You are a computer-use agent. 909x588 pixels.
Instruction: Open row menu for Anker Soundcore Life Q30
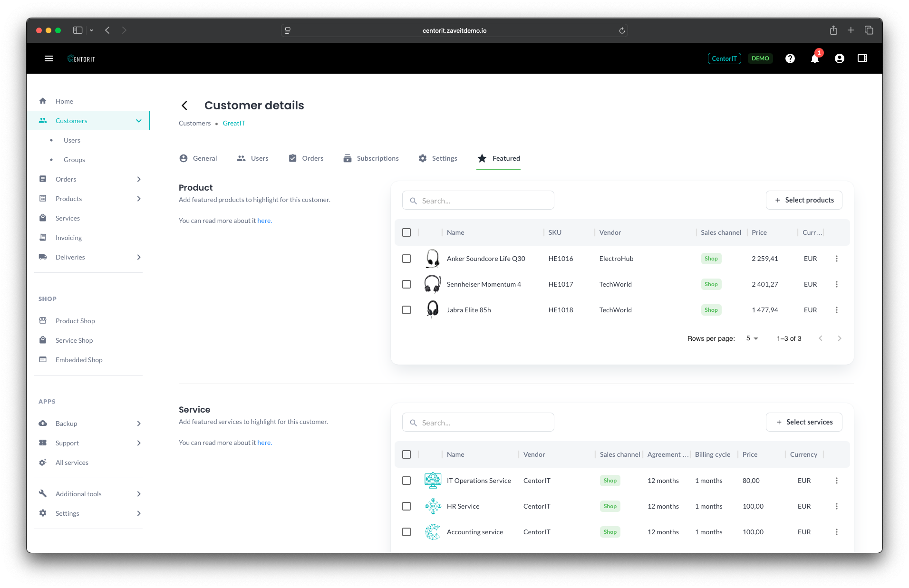837,259
